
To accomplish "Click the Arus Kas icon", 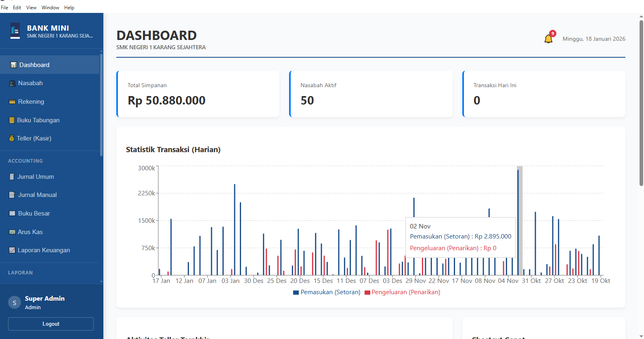I will 12,232.
